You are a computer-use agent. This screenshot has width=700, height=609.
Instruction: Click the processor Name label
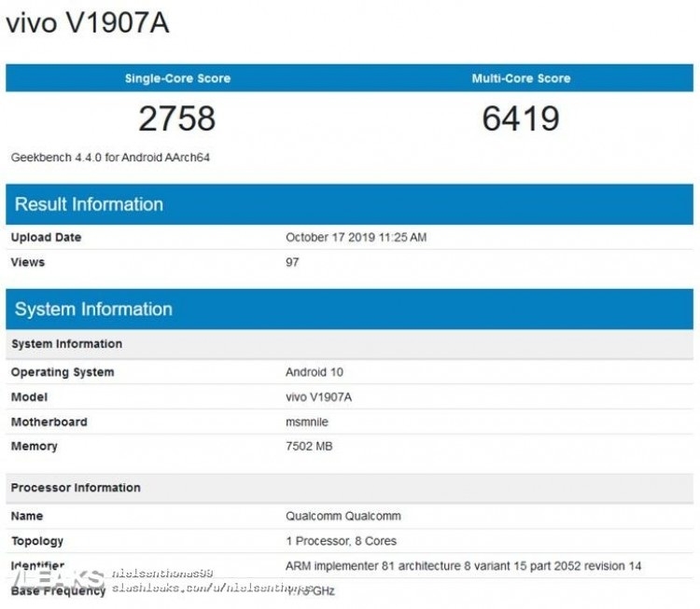[x=27, y=516]
